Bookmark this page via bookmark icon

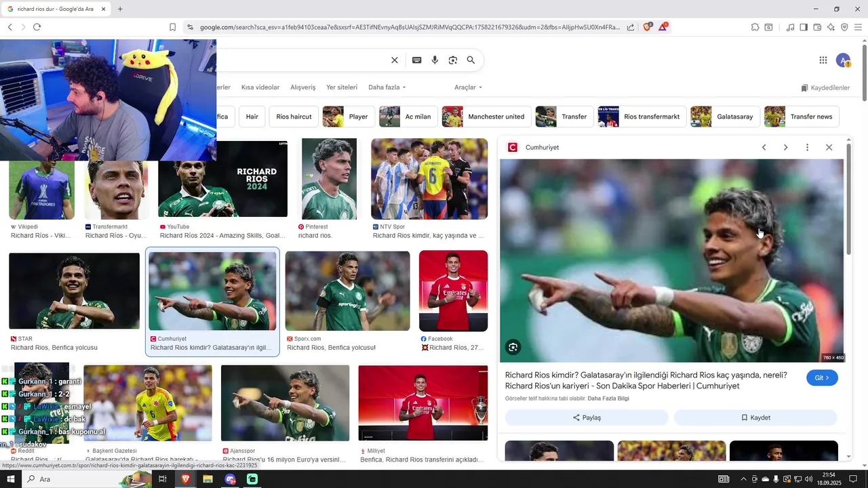172,27
